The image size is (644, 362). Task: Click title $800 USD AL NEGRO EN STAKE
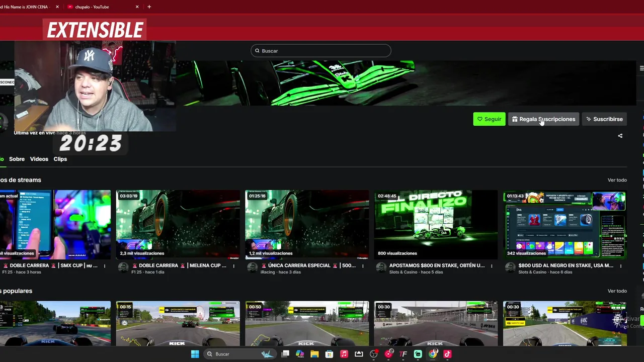566,265
